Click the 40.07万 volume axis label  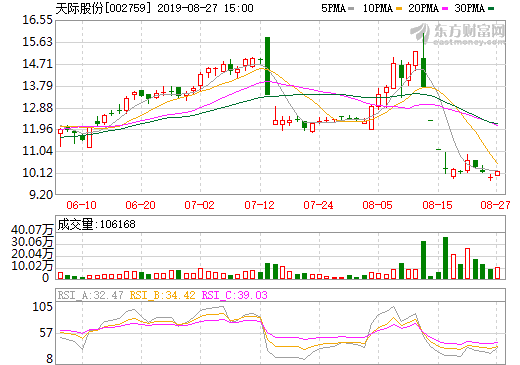click(x=32, y=230)
